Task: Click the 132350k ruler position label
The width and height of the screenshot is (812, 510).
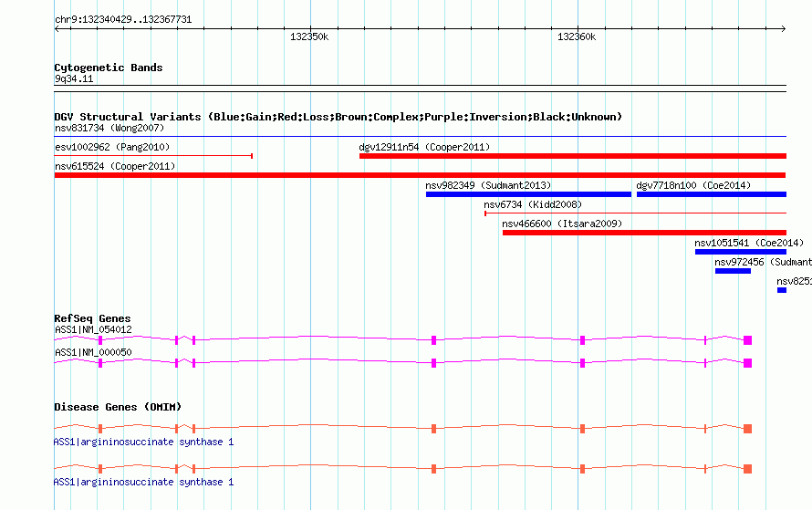Action: (309, 36)
